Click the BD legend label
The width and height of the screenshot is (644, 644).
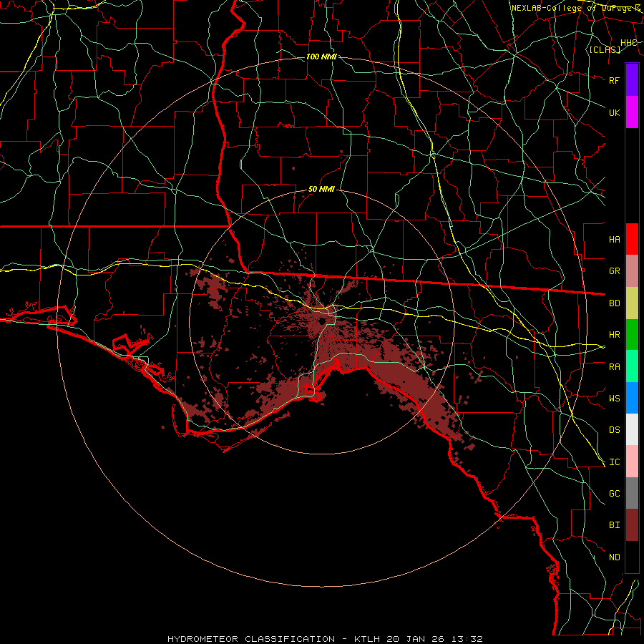tap(614, 303)
